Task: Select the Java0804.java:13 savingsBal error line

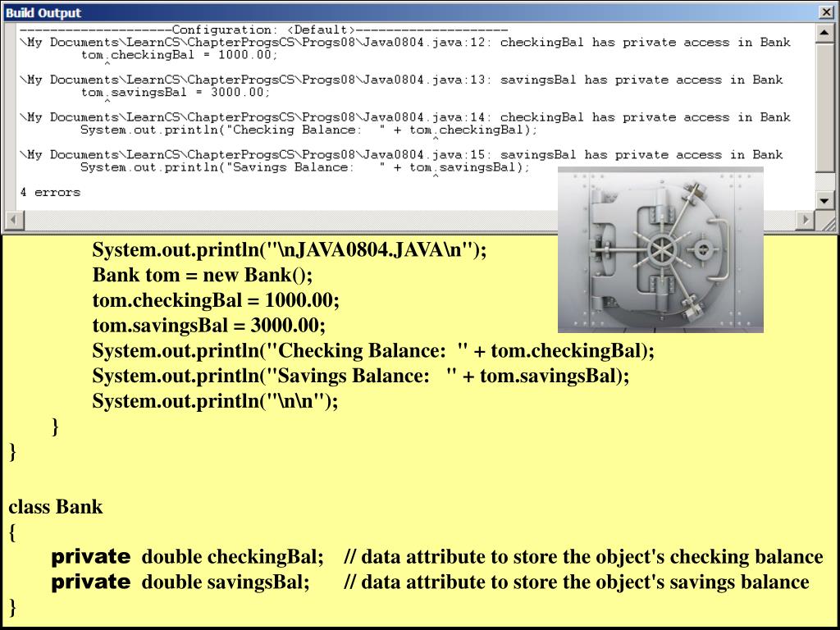Action: [x=401, y=80]
